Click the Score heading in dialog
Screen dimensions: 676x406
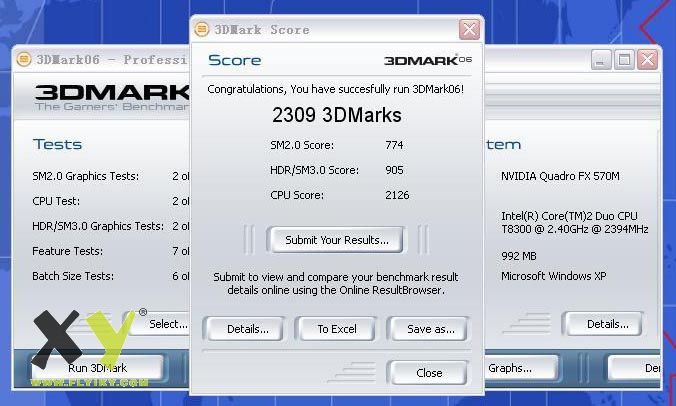(235, 60)
